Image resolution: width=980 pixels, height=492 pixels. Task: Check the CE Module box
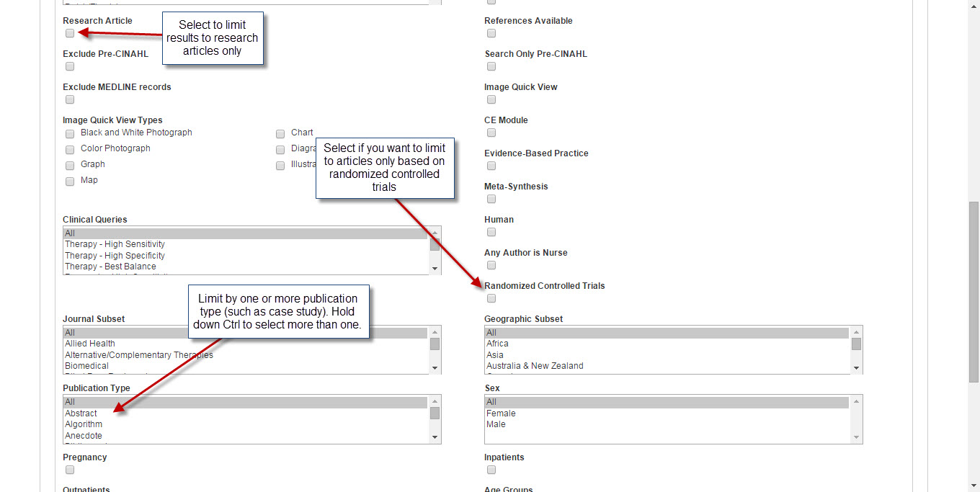click(491, 133)
